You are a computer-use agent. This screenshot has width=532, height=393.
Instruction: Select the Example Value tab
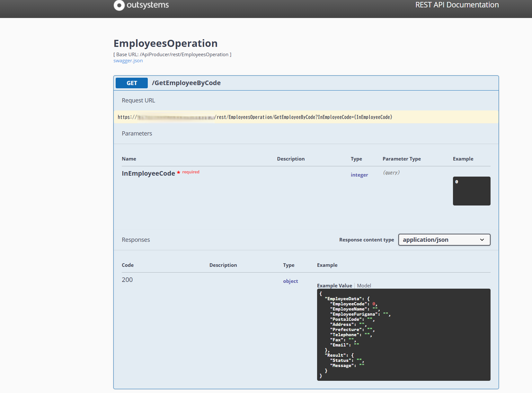point(334,285)
